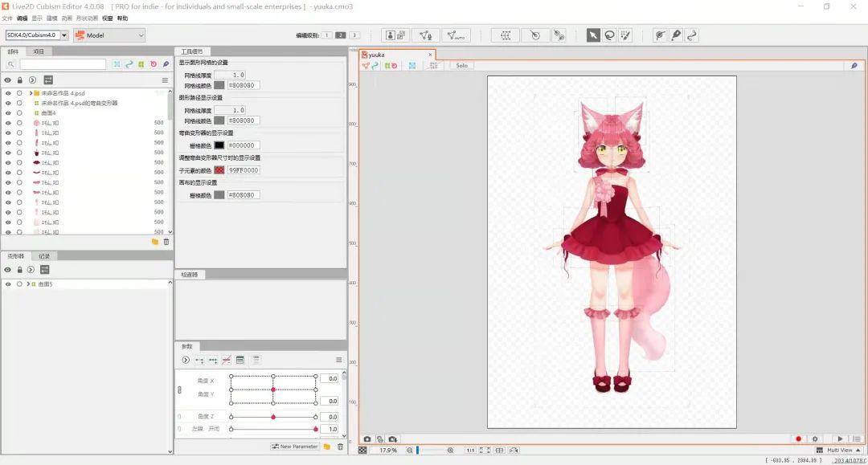Click the create rotation deformer icon
The image size is (868, 465).
(x=534, y=35)
